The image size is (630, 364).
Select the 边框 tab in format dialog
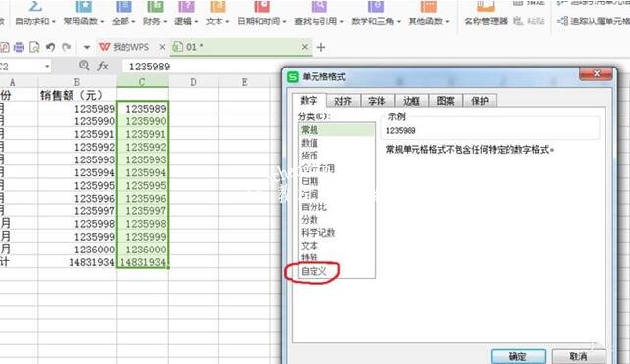pos(412,101)
